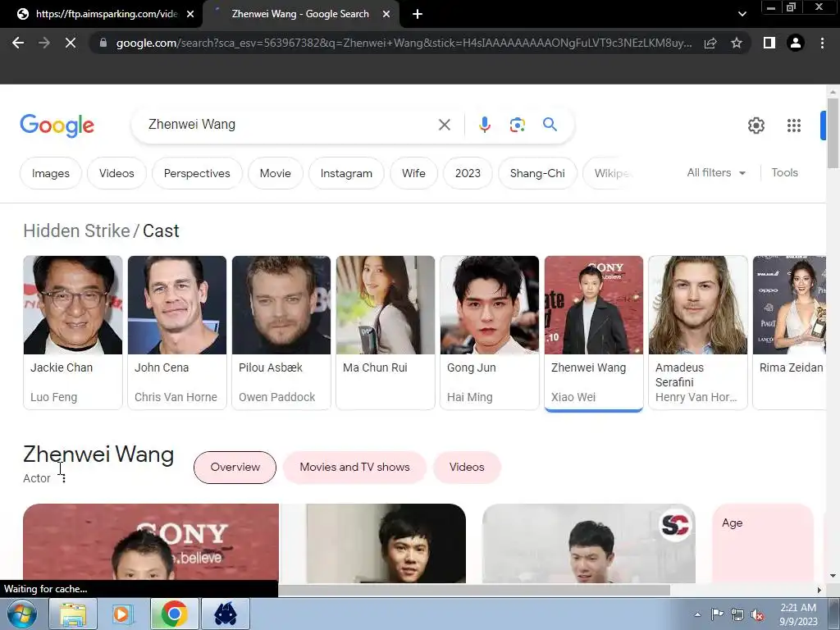Viewport: 840px width, 630px height.
Task: Expand the All filters dropdown
Action: (716, 172)
